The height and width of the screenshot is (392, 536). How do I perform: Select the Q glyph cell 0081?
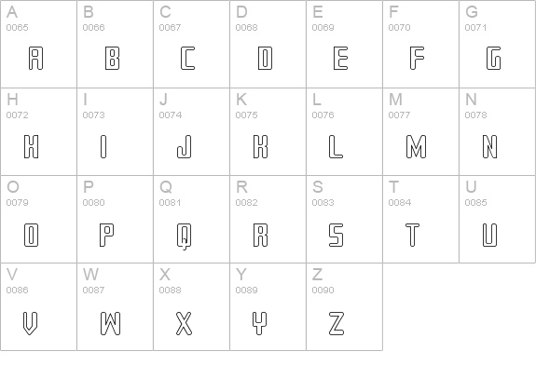(x=191, y=219)
